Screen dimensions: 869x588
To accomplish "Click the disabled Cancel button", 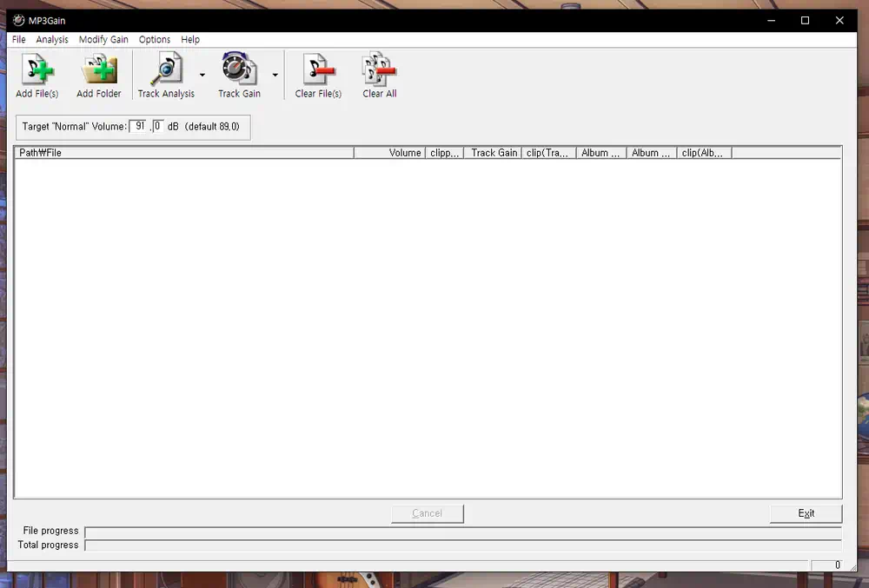I will click(x=428, y=513).
